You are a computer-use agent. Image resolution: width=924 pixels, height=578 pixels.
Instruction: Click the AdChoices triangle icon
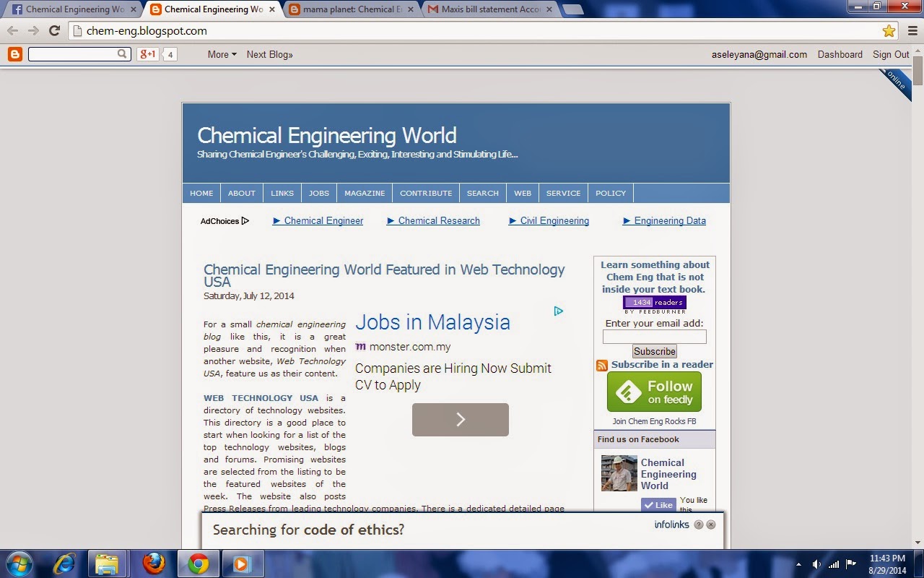245,221
